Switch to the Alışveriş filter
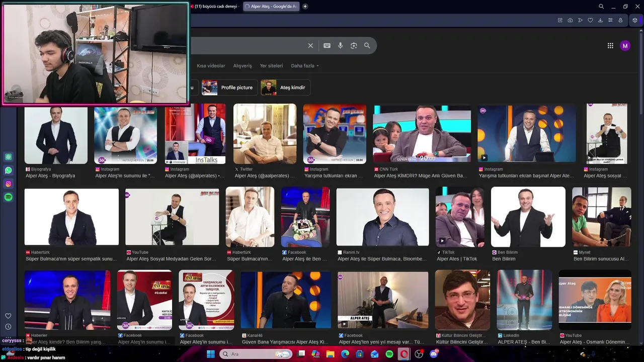 coord(243,66)
